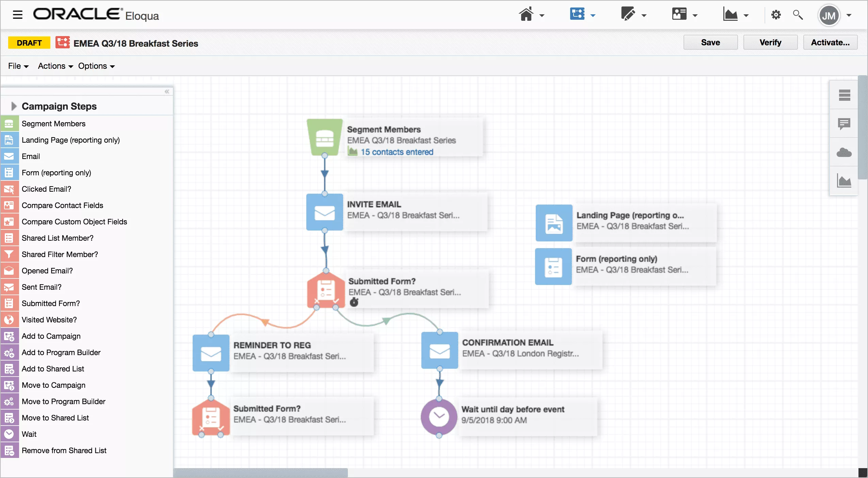Click the JM user avatar
The image size is (868, 478).
(829, 15)
